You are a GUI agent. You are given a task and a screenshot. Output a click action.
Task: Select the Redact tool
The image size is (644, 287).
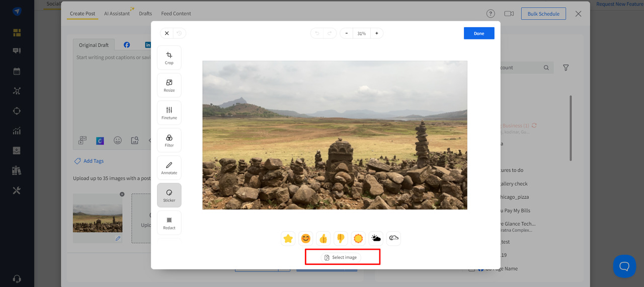click(x=169, y=223)
